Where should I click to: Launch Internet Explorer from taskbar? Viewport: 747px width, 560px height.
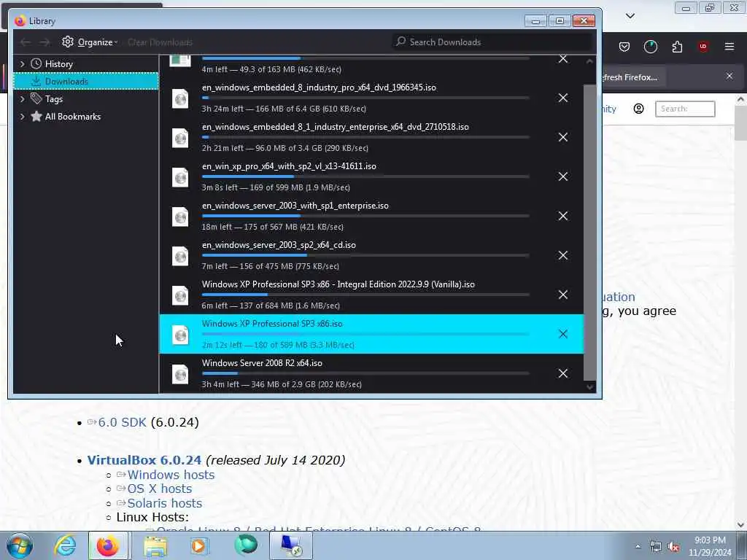click(65, 545)
